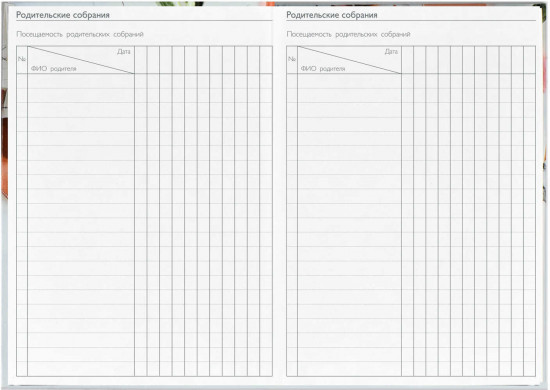The image size is (550, 390).
Task: Click first number cell under '№' on left page
Action: pyautogui.click(x=22, y=81)
